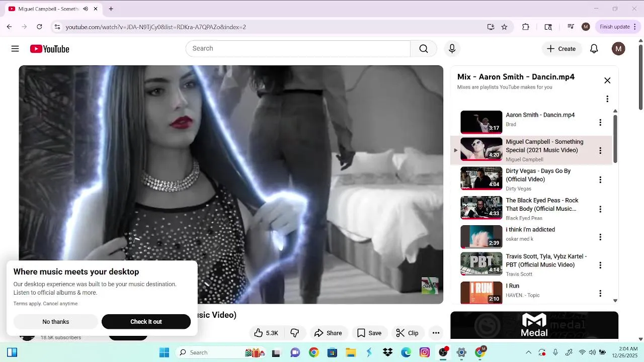Click the channel watermark on the video
Viewport: 644px width, 362px height.
430,286
